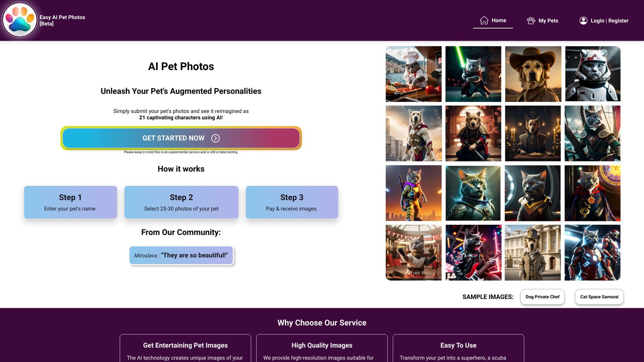The image size is (644, 362).
Task: Open the Dog Private Chef samples
Action: [x=542, y=297]
